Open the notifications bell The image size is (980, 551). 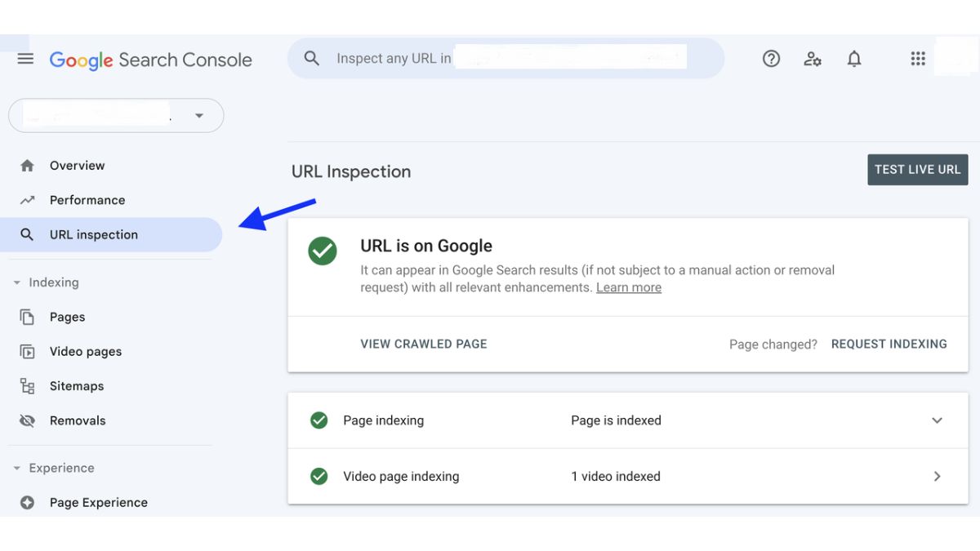coord(854,59)
